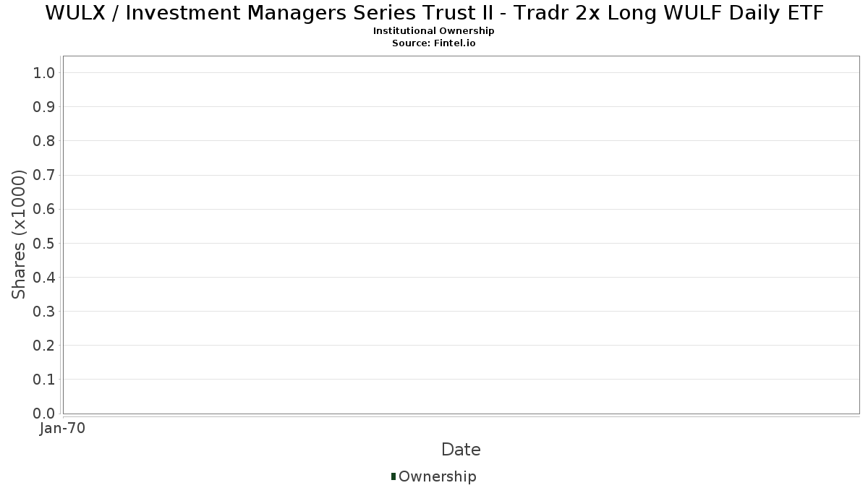The image size is (868, 488).
Task: Click the center of the empty plot area
Action: (x=461, y=234)
